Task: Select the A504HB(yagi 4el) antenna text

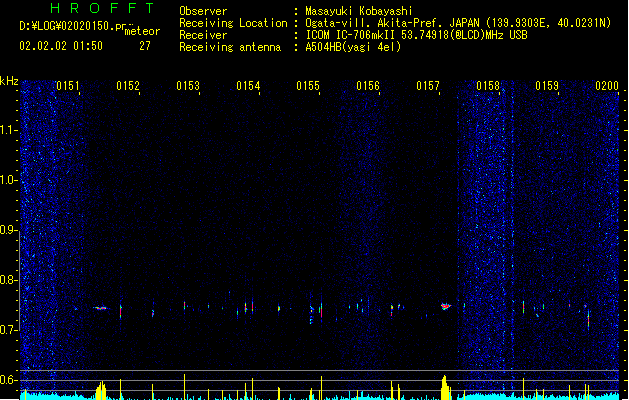Action: coord(353,47)
